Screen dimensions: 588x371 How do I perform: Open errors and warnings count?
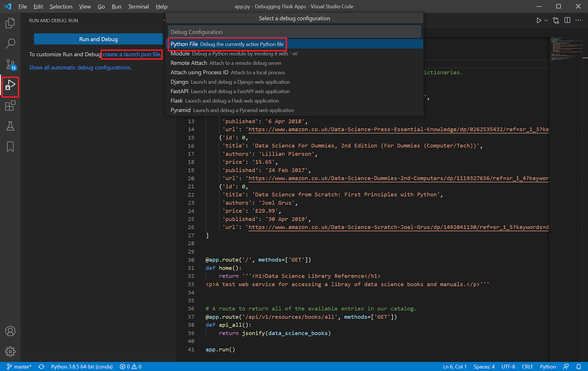(131, 367)
